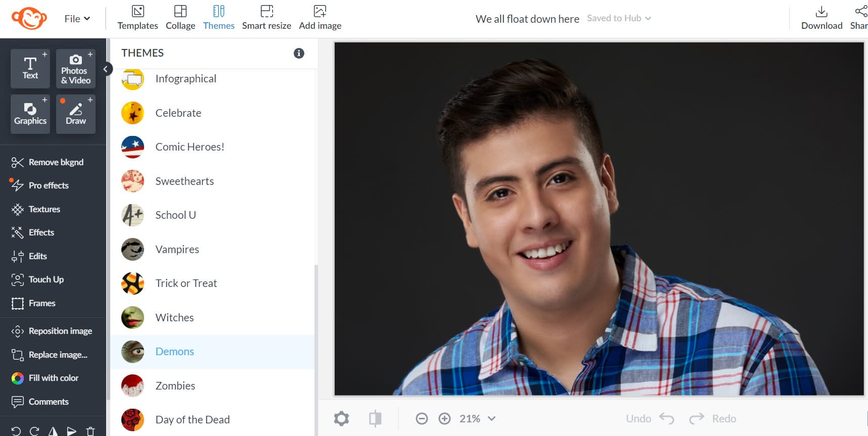Image resolution: width=868 pixels, height=436 pixels.
Task: Select the Comic Heroes! theme
Action: [x=212, y=147]
